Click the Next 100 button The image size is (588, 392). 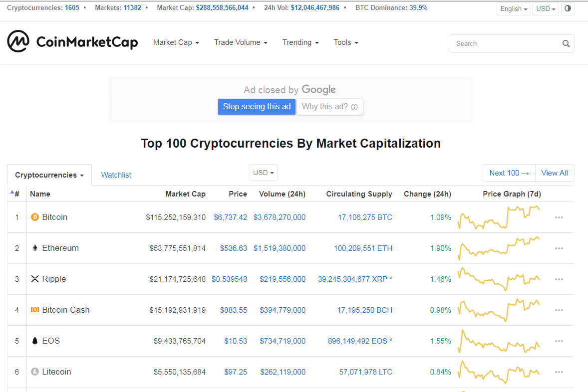point(509,173)
